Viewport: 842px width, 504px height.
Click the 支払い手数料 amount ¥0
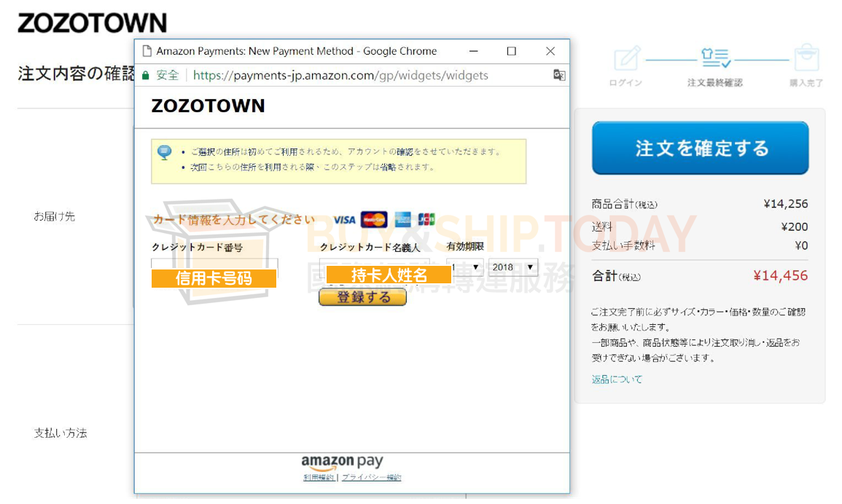[801, 245]
